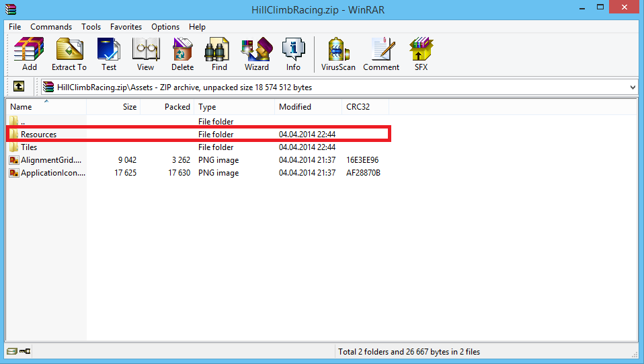Image resolution: width=644 pixels, height=364 pixels.
Task: Click the size value '9 042'
Action: (x=127, y=160)
